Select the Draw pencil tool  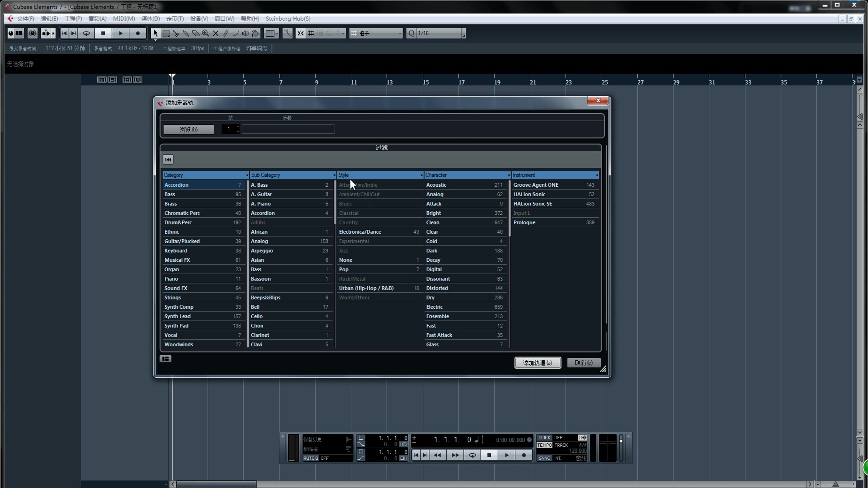click(225, 33)
